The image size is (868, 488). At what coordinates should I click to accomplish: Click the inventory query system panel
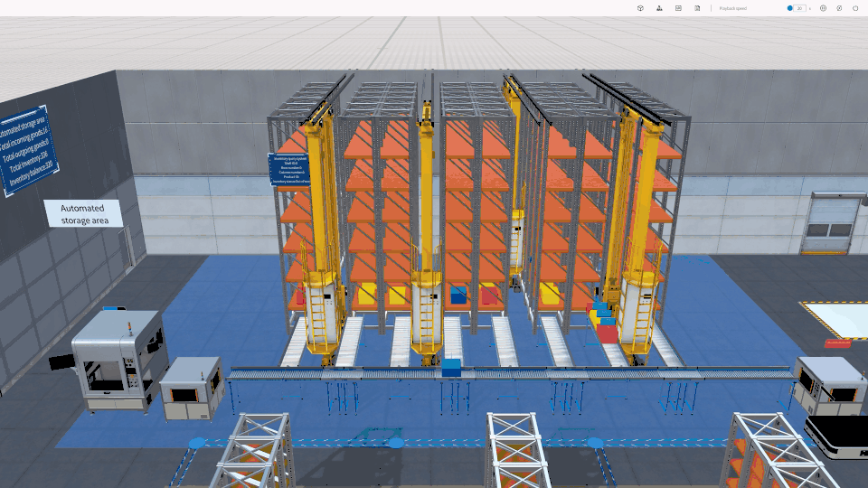coord(289,169)
